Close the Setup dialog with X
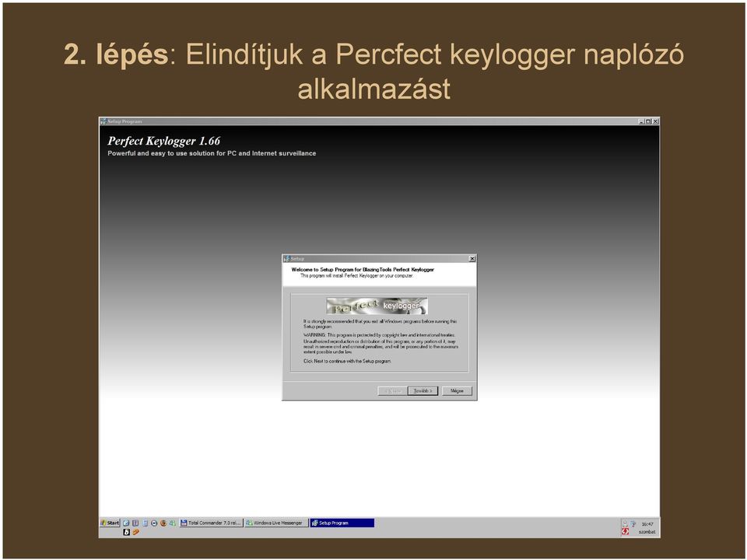The width and height of the screenshot is (747, 560). tap(472, 258)
